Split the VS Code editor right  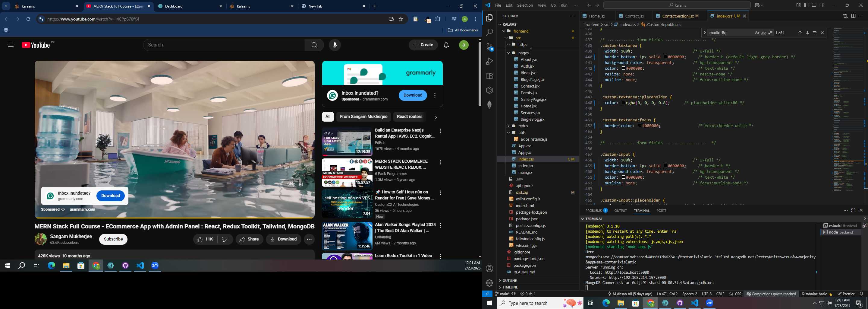click(853, 16)
